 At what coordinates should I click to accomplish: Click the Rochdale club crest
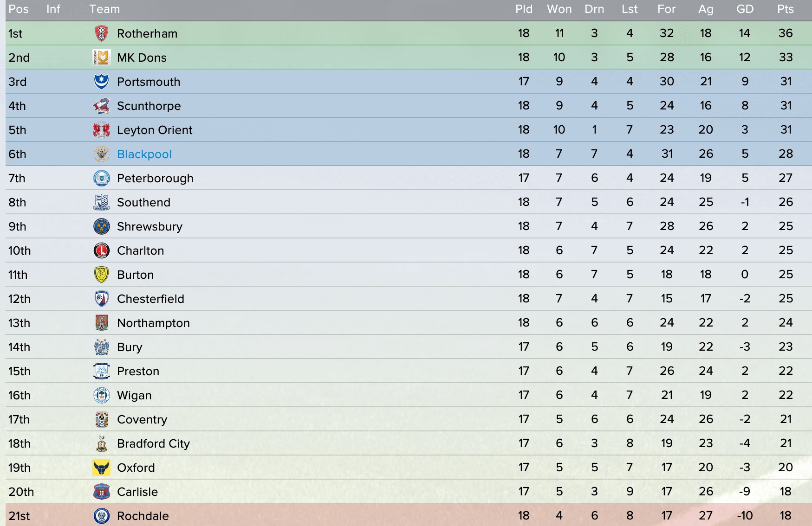(x=101, y=516)
